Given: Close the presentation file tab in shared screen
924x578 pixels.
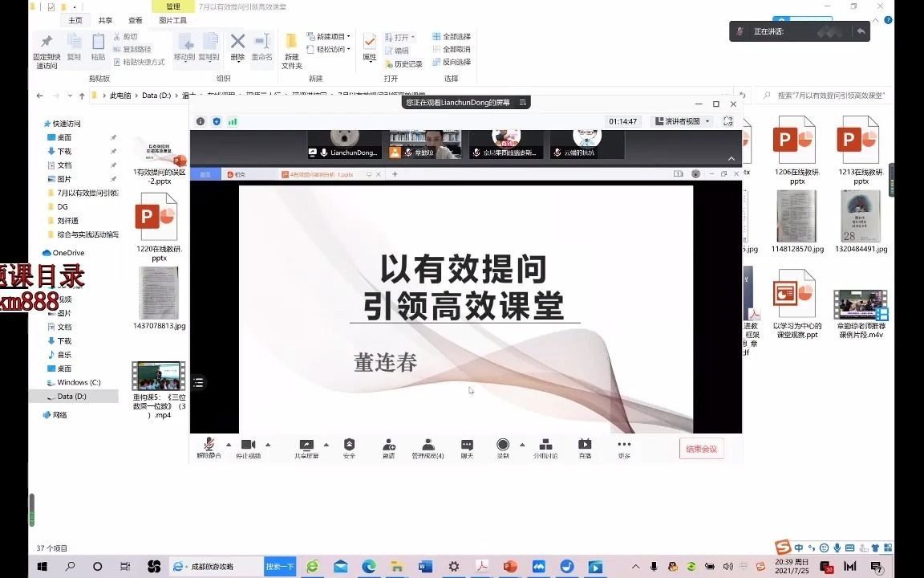Looking at the screenshot, I should [x=379, y=174].
